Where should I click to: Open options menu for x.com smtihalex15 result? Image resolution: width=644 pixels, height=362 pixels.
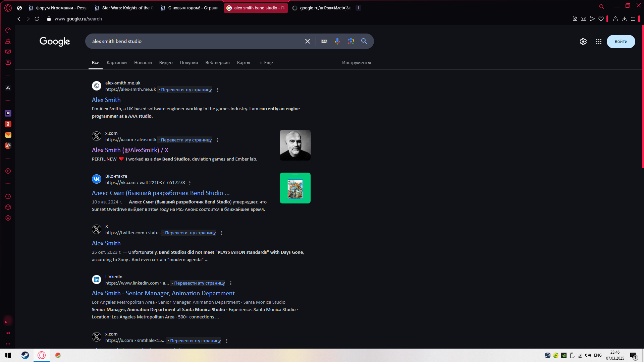point(227,341)
